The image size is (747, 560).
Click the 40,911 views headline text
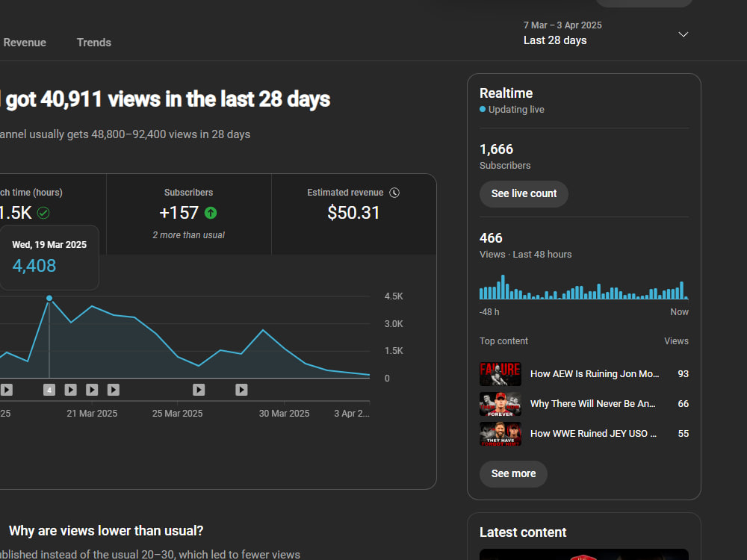coord(167,99)
